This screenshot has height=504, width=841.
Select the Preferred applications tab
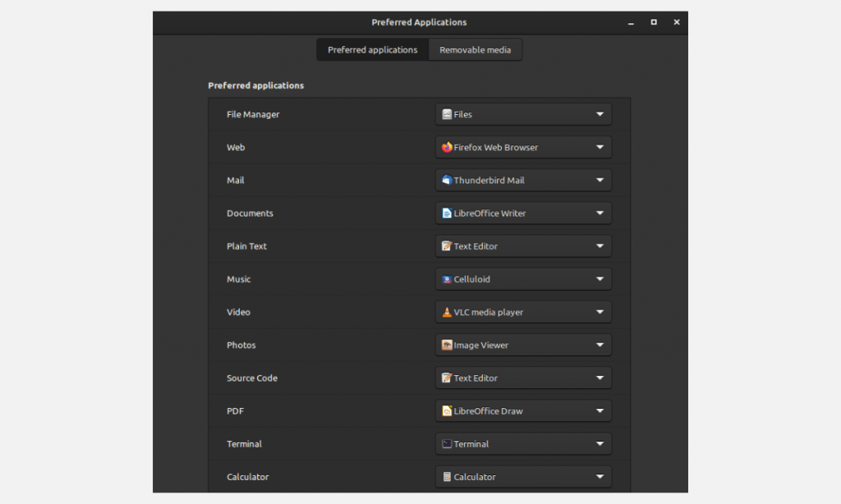pyautogui.click(x=373, y=50)
